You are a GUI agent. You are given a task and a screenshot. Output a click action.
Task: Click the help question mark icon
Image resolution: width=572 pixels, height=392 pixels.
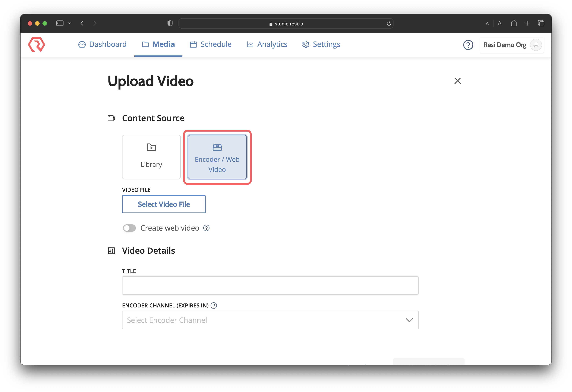click(x=468, y=45)
